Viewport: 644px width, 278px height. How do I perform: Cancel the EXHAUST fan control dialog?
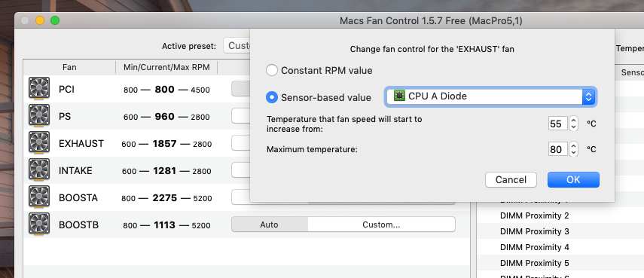tap(511, 180)
